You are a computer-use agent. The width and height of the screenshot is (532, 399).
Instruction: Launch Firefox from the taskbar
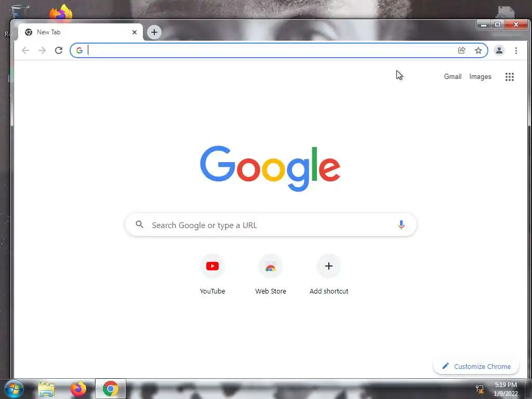[78, 389]
